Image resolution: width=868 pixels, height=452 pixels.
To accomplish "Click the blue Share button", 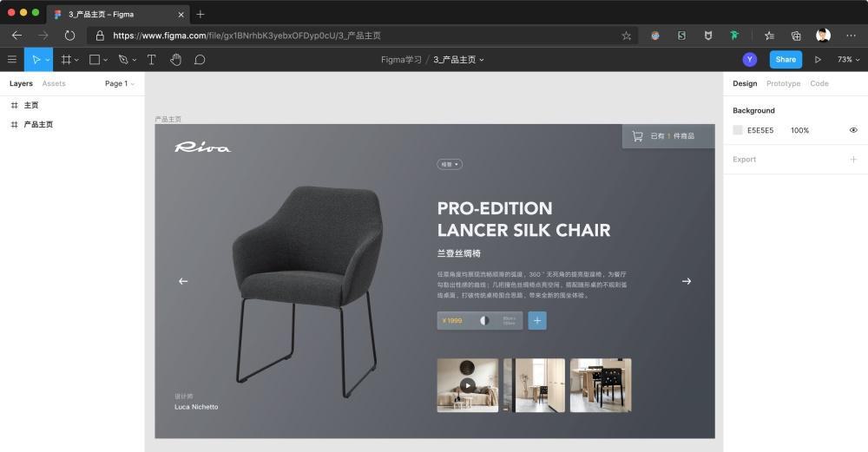I will [786, 59].
